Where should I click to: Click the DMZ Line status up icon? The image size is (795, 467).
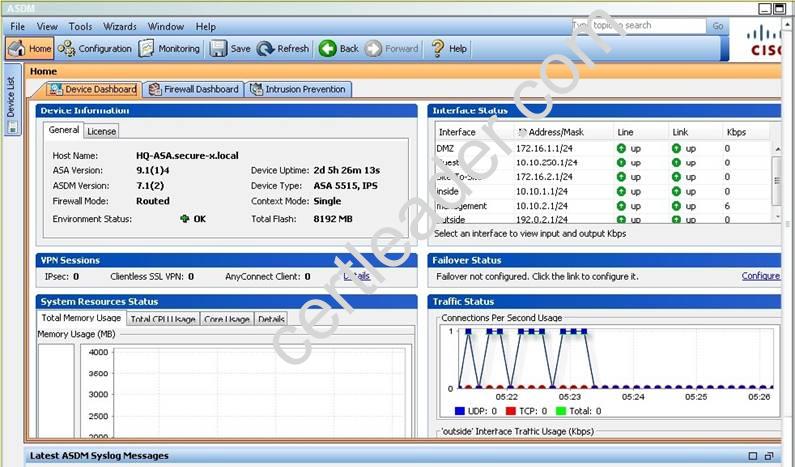[x=621, y=149]
